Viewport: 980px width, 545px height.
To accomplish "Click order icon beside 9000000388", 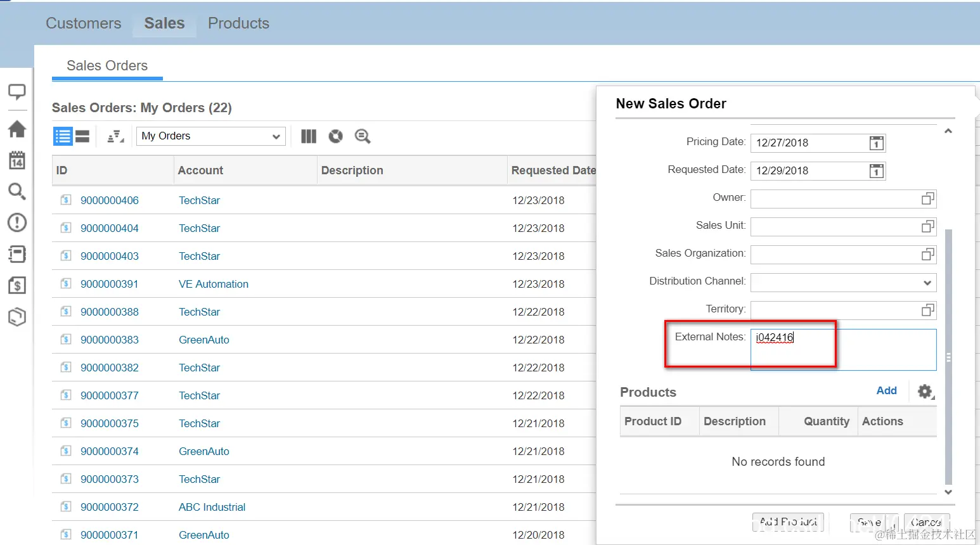I will pos(66,312).
